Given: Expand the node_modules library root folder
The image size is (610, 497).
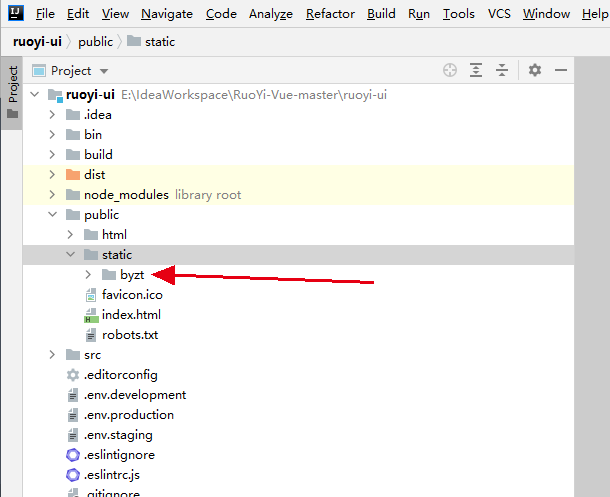Looking at the screenshot, I should (x=52, y=195).
